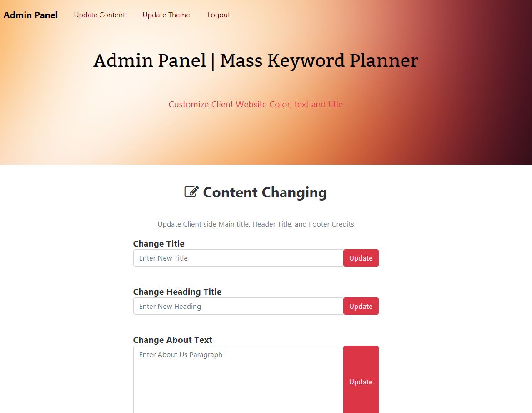532x413 pixels.
Task: Log out using the Logout link
Action: tap(219, 15)
